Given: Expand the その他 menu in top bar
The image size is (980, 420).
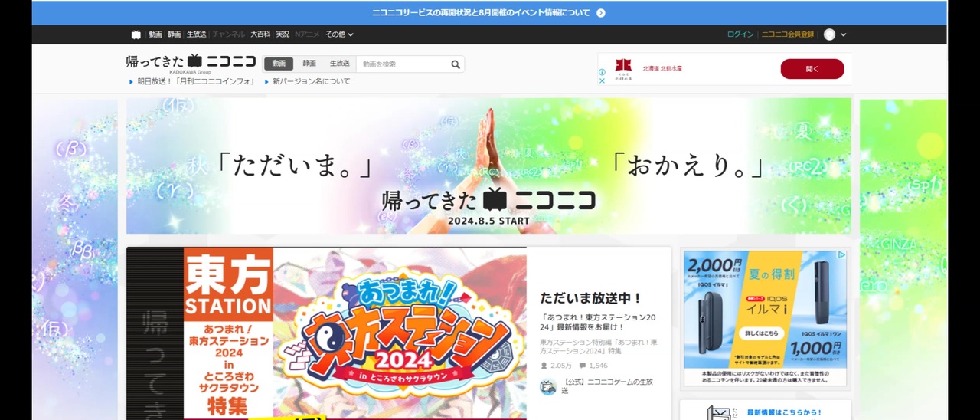Looking at the screenshot, I should (x=339, y=34).
